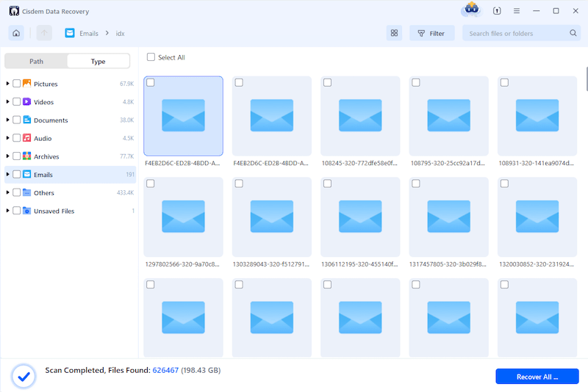Screen dimensions: 588x392
Task: Select the Unsaved Files label
Action: [x=54, y=211]
